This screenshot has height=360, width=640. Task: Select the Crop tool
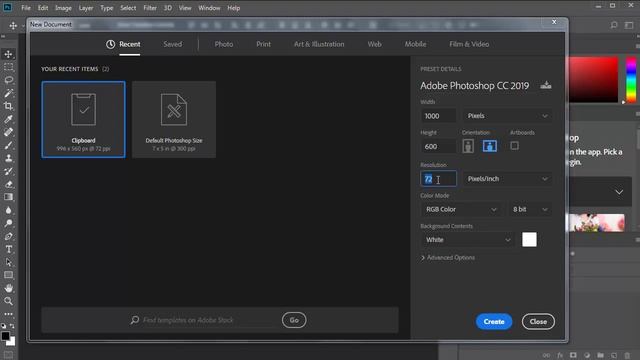pyautogui.click(x=8, y=106)
